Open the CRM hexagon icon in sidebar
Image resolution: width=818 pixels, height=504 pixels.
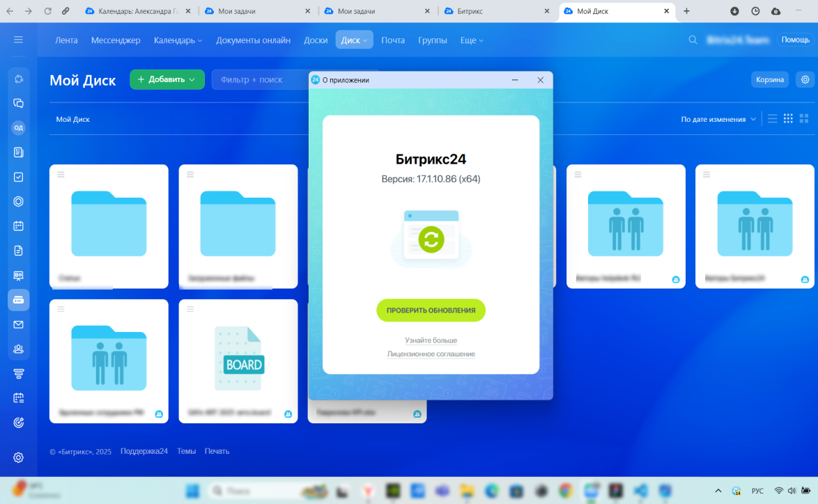[x=18, y=202]
